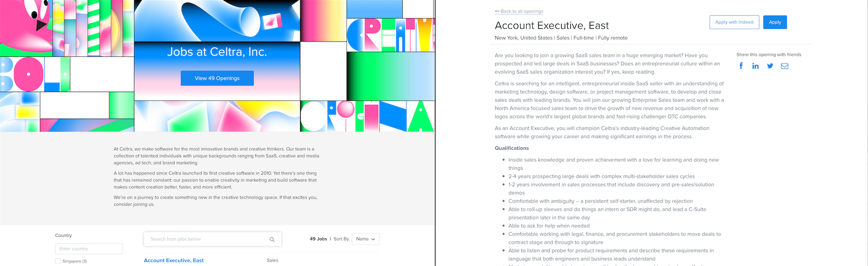This screenshot has height=266, width=868.
Task: Click Apply with Indeed
Action: (x=734, y=22)
